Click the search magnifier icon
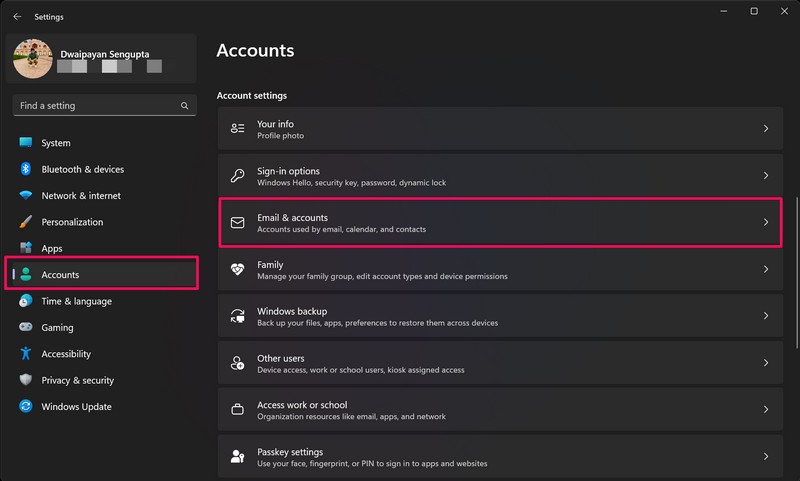 coord(184,105)
